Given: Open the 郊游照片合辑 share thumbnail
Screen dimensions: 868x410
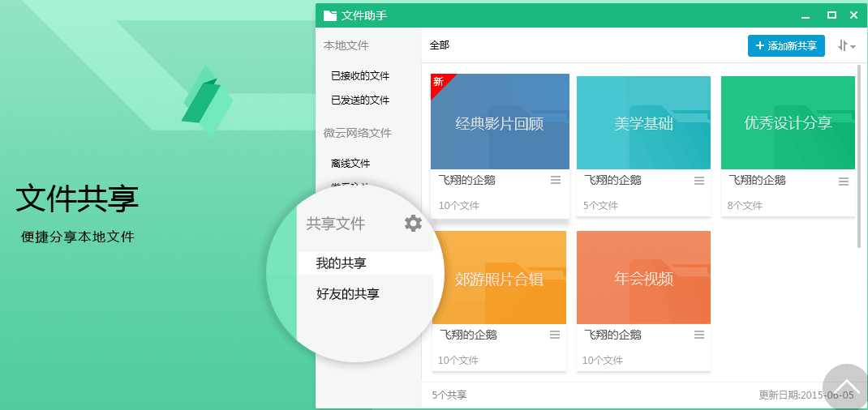Looking at the screenshot, I should pyautogui.click(x=500, y=277).
